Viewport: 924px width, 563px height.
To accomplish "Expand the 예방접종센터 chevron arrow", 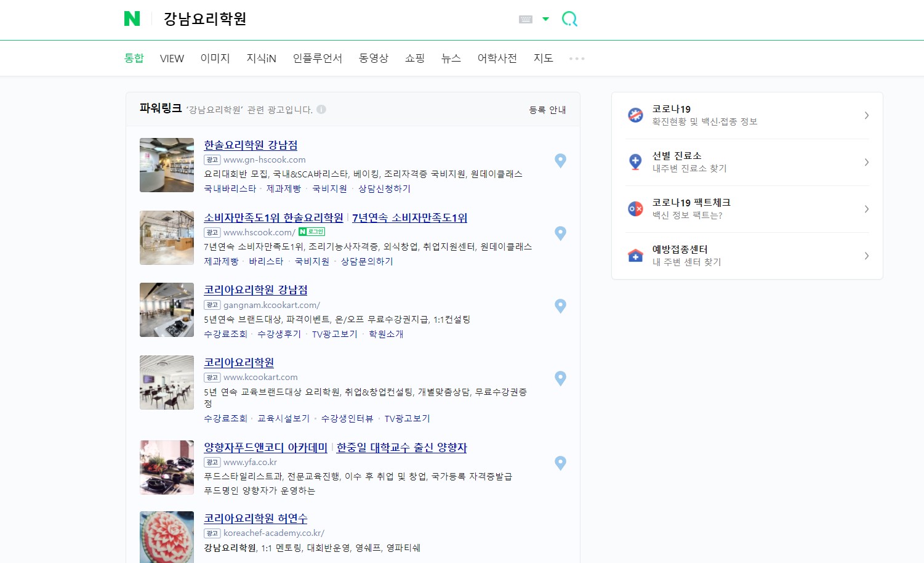I will pyautogui.click(x=867, y=256).
